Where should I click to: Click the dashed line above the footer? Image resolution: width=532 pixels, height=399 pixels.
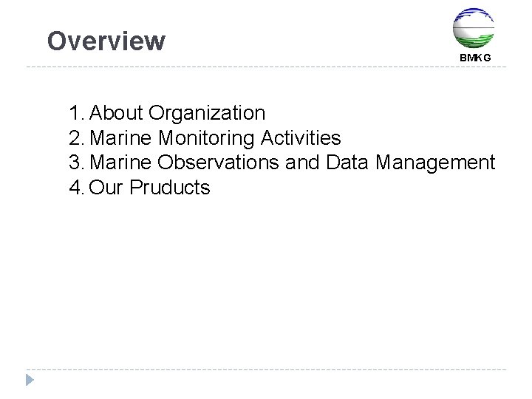coord(266,369)
